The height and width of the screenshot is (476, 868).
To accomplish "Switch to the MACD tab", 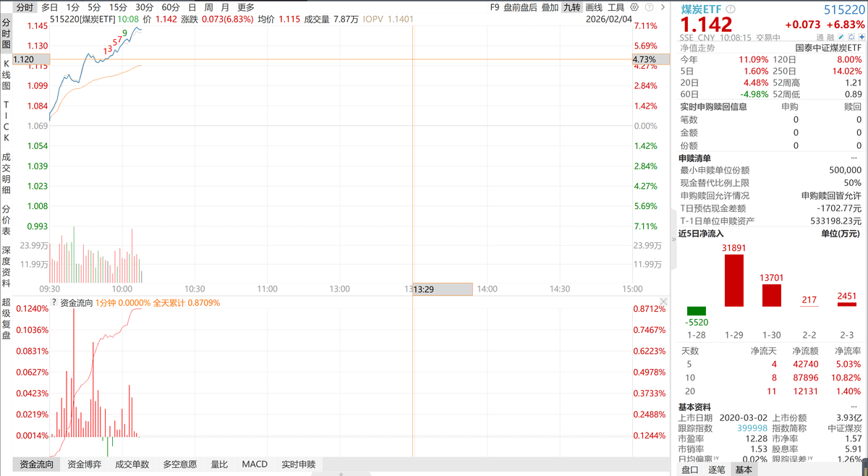I will point(255,464).
